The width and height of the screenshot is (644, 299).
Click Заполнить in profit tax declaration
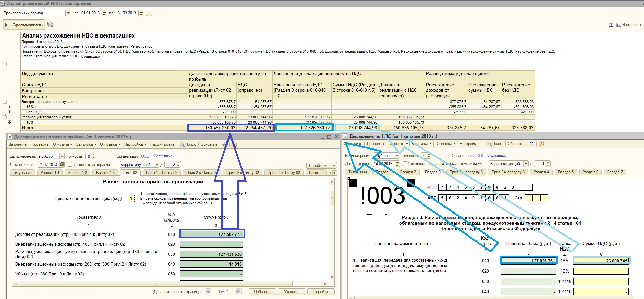17,144
